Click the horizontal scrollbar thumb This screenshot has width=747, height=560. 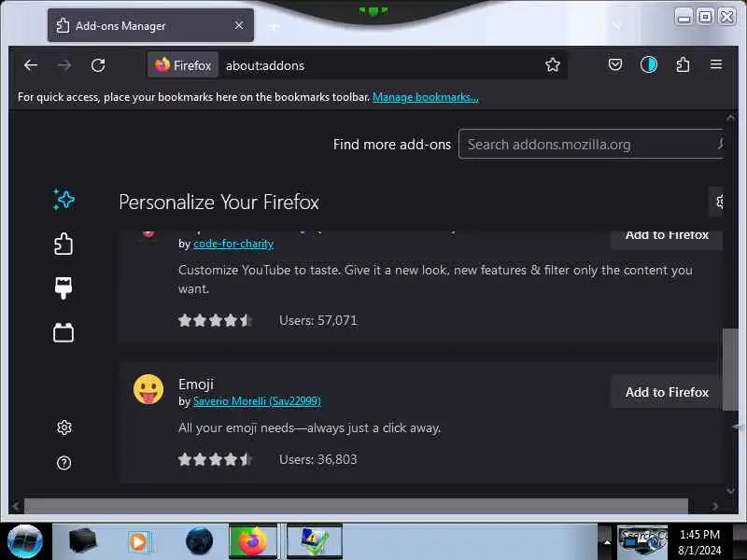tap(356, 506)
